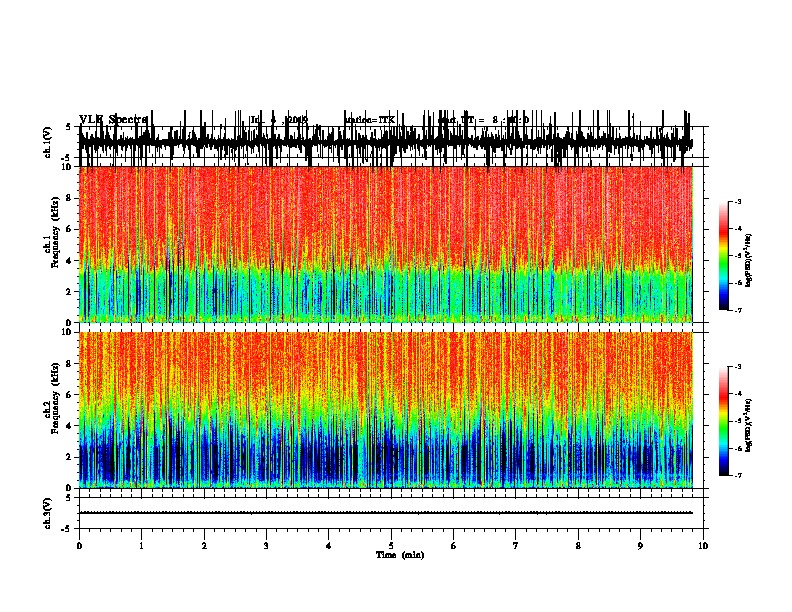Click the time axis tick label "10"
The height and width of the screenshot is (612, 792).
[703, 546]
